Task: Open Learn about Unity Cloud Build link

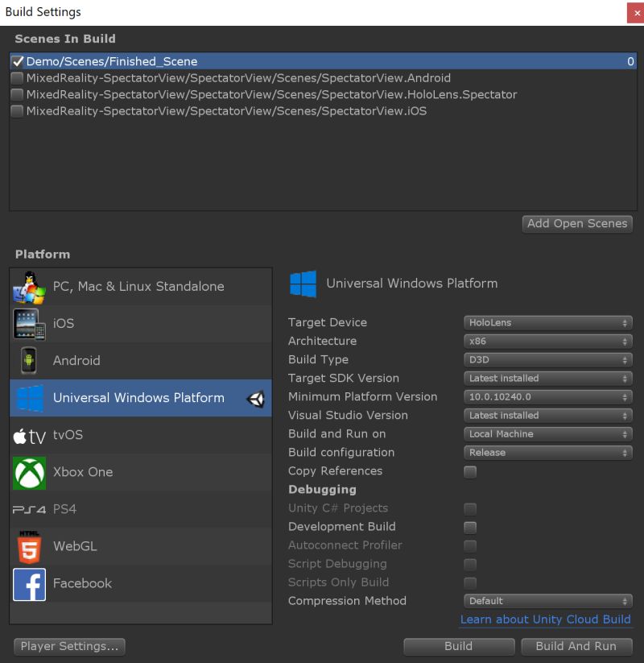Action: coord(546,619)
